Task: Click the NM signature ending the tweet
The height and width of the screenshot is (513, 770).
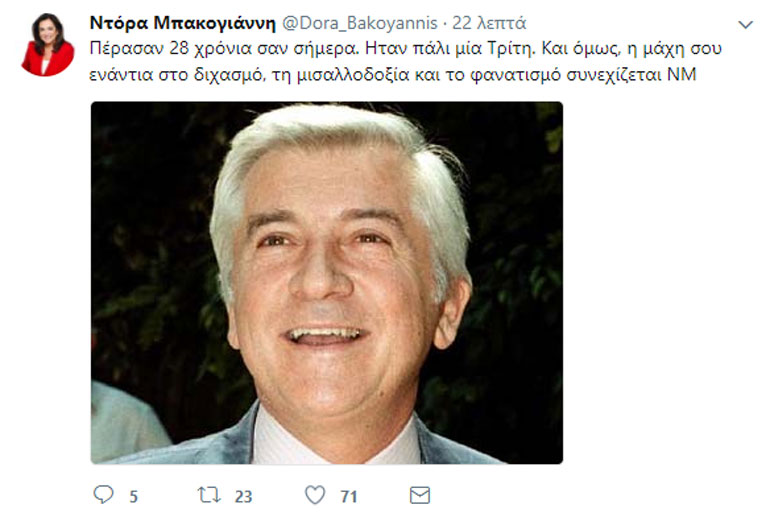Action: click(682, 75)
